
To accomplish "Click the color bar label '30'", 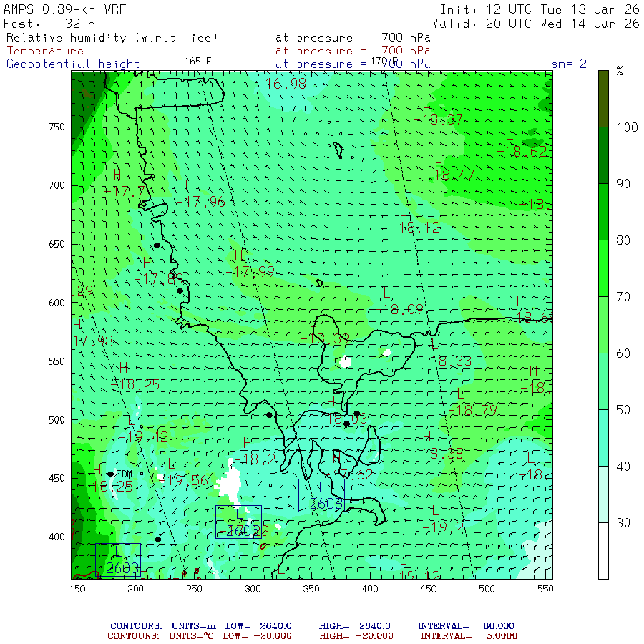I will coord(623,523).
